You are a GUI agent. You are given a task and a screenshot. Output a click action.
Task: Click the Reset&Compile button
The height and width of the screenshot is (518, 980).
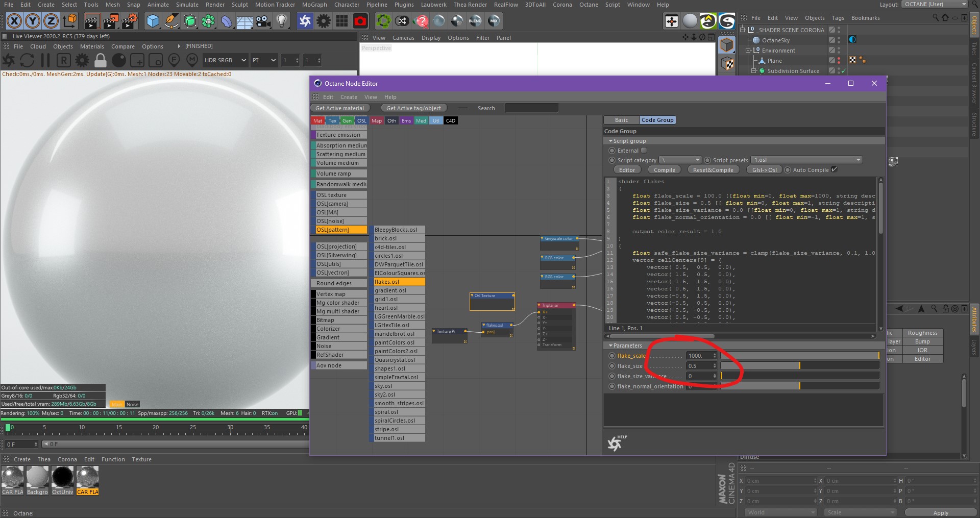point(713,170)
